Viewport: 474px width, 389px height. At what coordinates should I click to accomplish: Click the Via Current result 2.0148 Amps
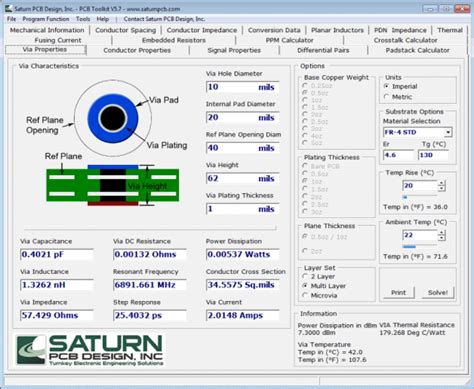coord(243,315)
